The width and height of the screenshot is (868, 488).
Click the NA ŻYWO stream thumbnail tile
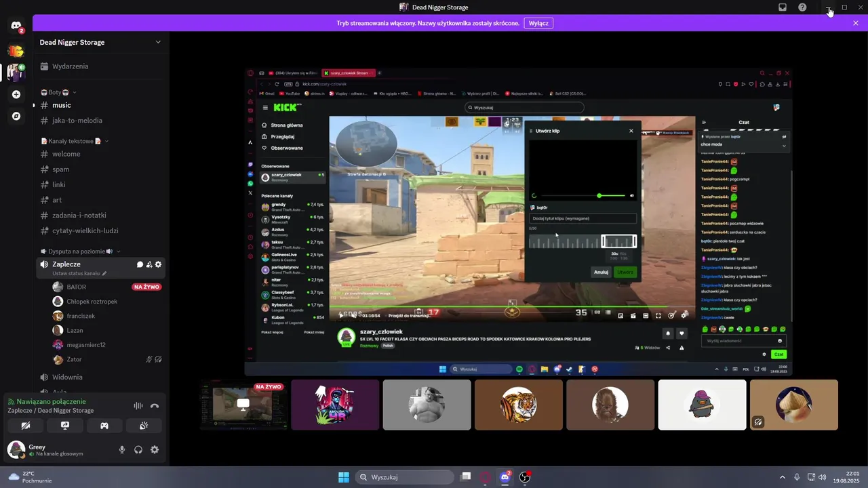[x=243, y=405]
